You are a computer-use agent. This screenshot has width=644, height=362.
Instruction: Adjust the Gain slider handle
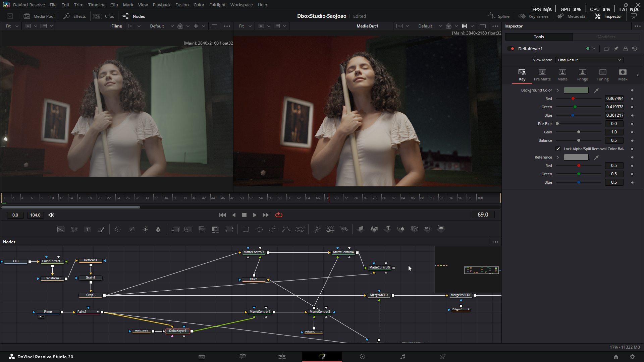coord(579,132)
